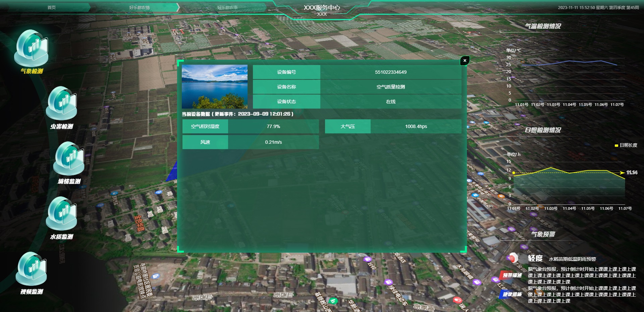Click the 大气压 label cell
Screen dimensions: 644x312
point(348,126)
